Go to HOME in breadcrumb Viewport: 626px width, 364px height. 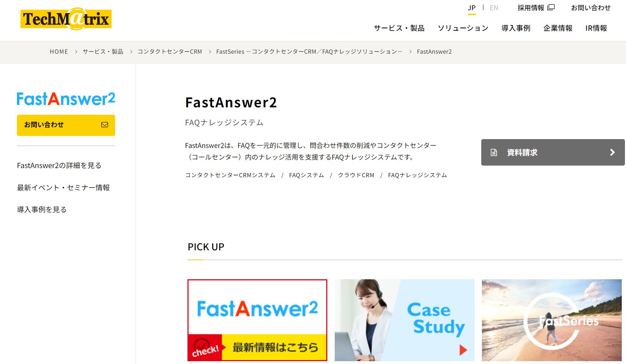click(59, 52)
